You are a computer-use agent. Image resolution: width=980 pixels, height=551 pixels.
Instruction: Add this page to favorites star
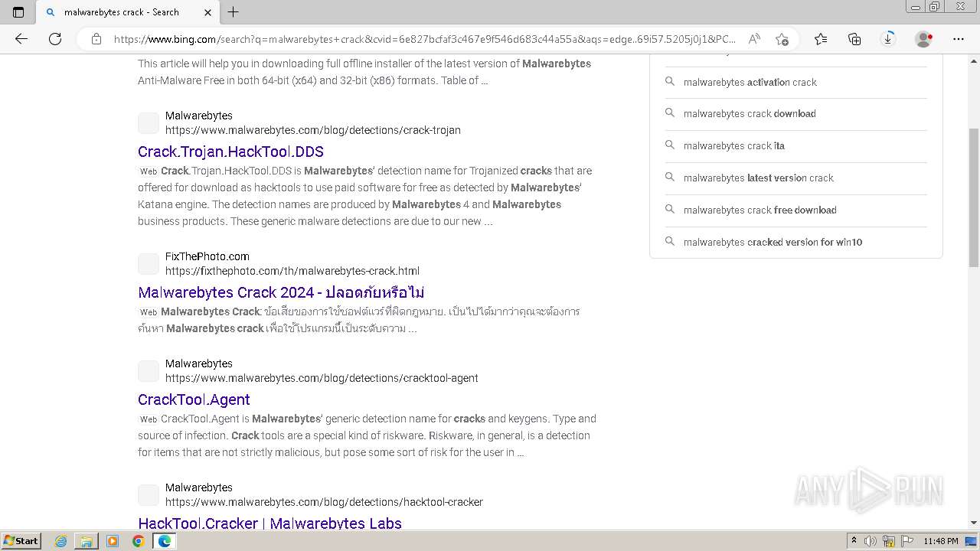782,39
